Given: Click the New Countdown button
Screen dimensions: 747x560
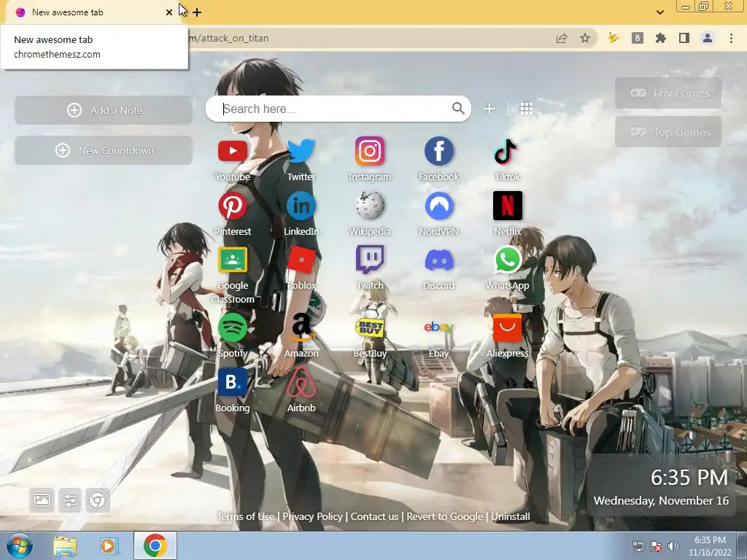Looking at the screenshot, I should click(104, 150).
